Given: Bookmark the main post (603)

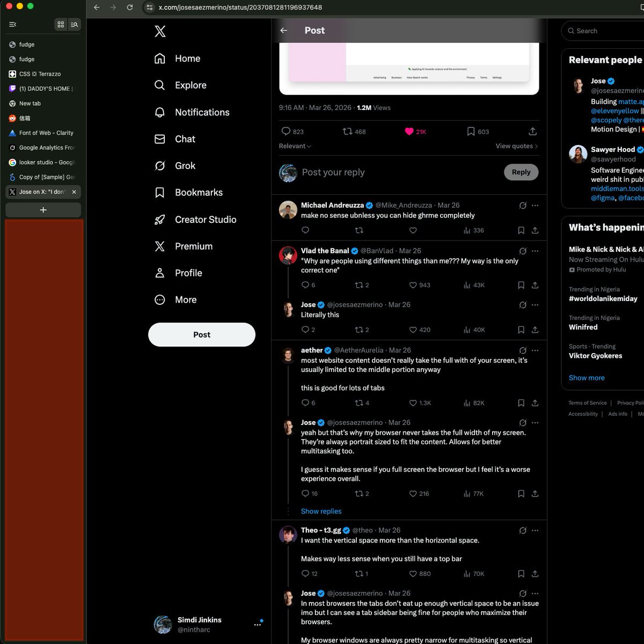Looking at the screenshot, I should (x=478, y=131).
